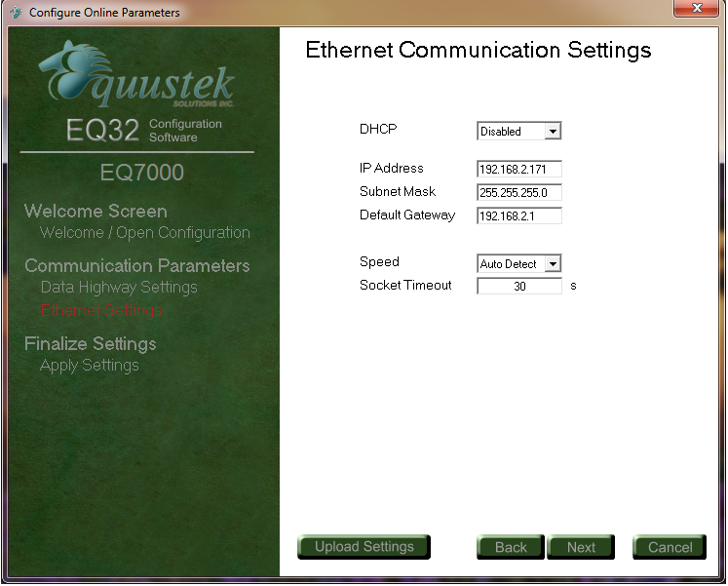Image resolution: width=728 pixels, height=586 pixels.
Task: Click the Communication Parameters section heading
Action: coord(136,266)
